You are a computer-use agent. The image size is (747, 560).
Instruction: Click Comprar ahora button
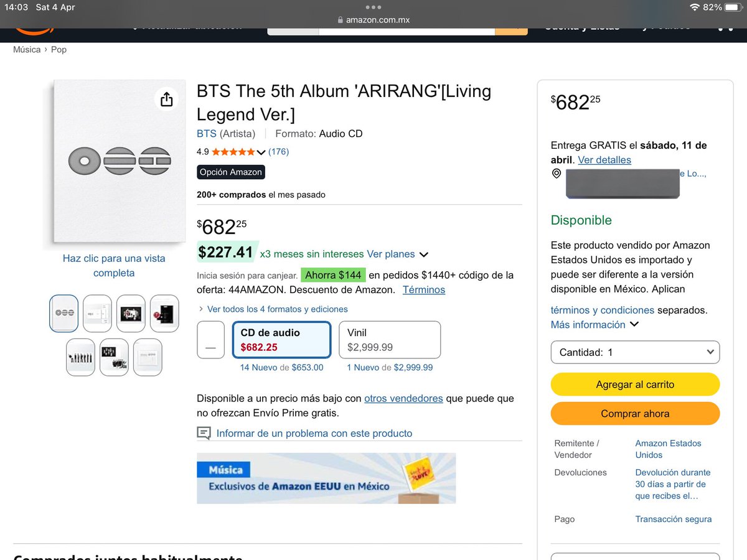635,414
